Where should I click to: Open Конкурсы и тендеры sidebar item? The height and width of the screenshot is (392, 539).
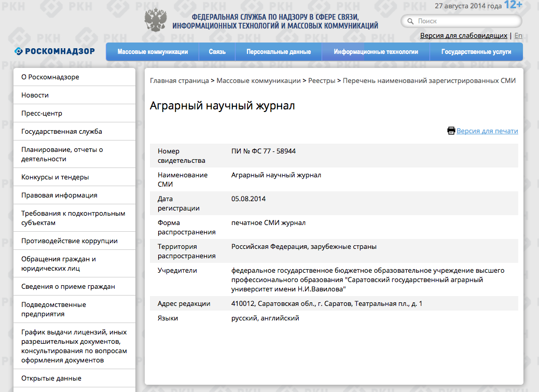pyautogui.click(x=74, y=177)
